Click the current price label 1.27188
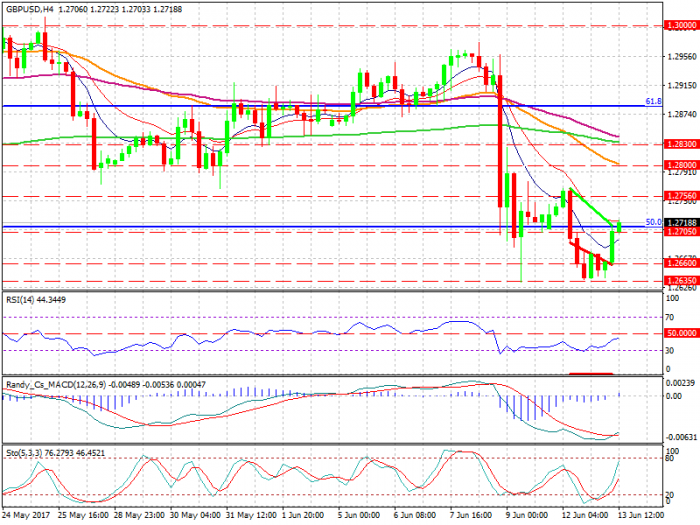The width and height of the screenshot is (700, 525). [682, 222]
